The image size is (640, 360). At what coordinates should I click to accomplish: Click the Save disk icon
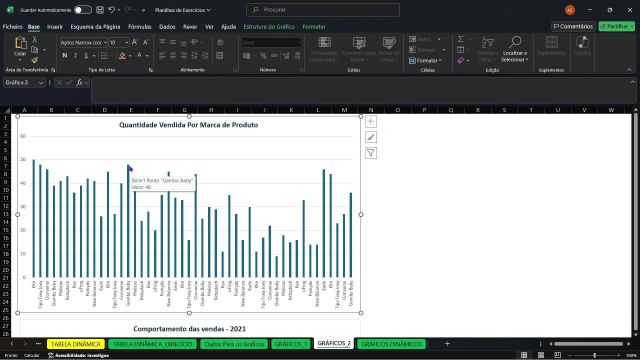100,10
